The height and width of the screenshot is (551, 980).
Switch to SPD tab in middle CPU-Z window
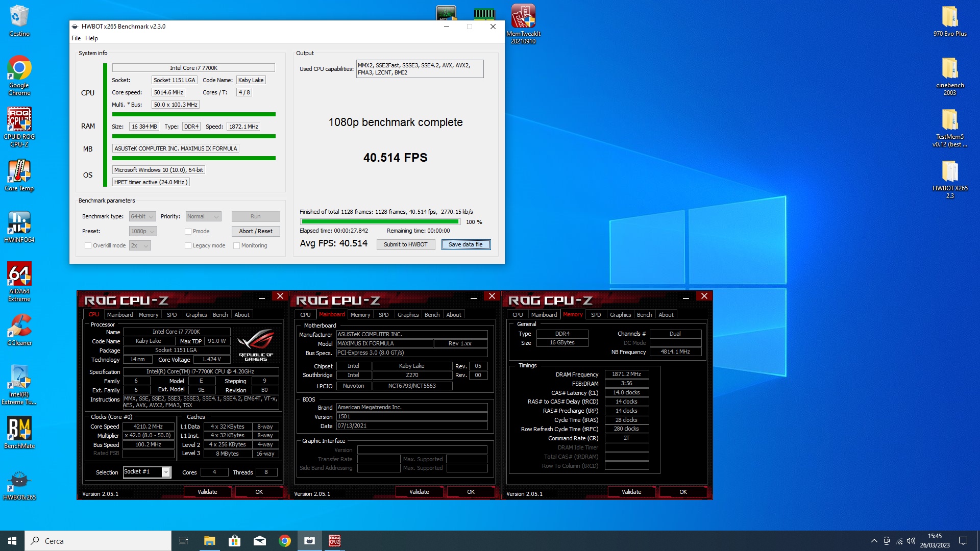pyautogui.click(x=384, y=315)
